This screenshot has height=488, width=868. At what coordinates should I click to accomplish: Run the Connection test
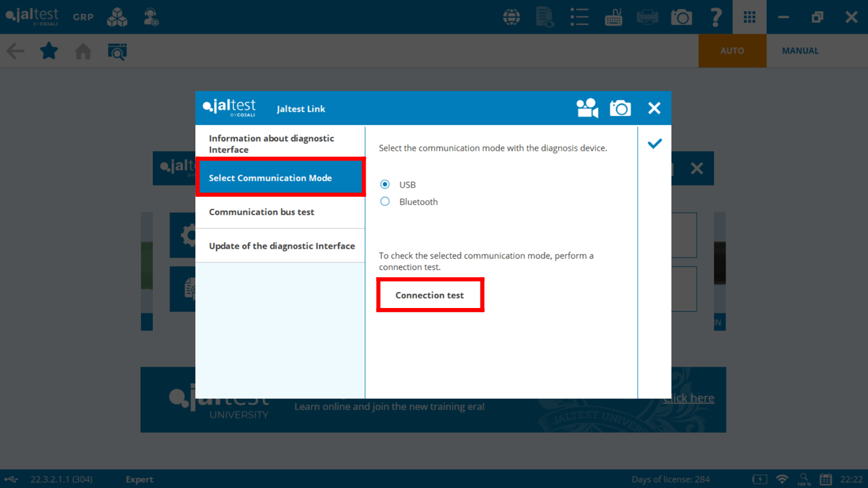430,295
